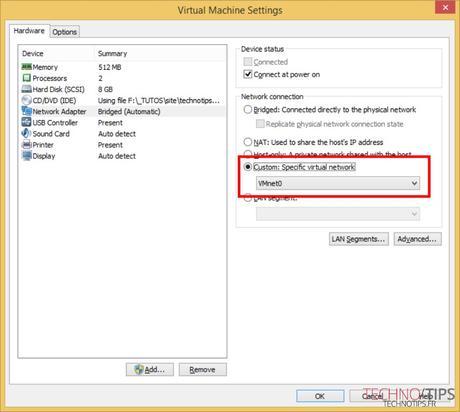
Task: Open the VMnet0 virtual network dropdown
Action: point(338,183)
